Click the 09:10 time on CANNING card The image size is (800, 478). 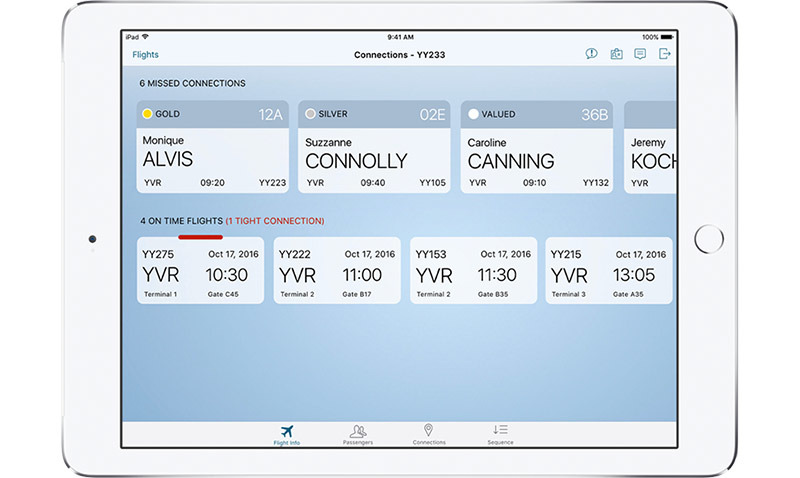point(534,183)
